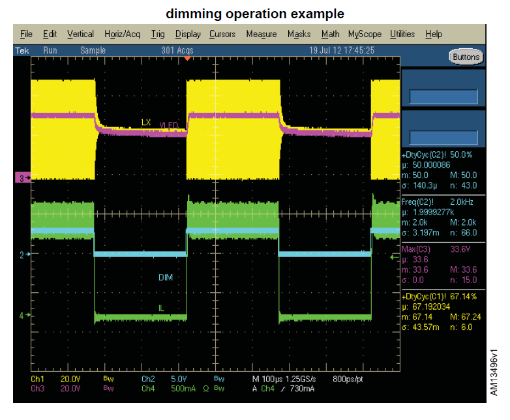Open the Utilities menu
510x420 pixels.
404,34
